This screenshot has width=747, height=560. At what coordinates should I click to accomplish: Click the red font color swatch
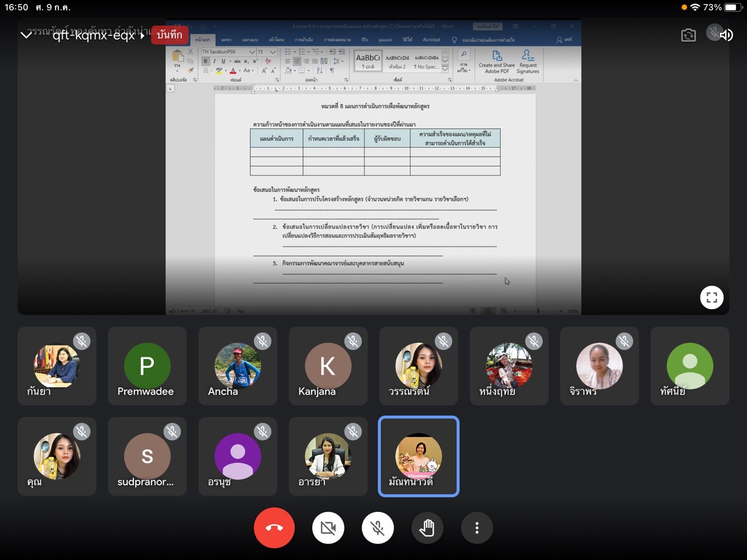tap(233, 71)
